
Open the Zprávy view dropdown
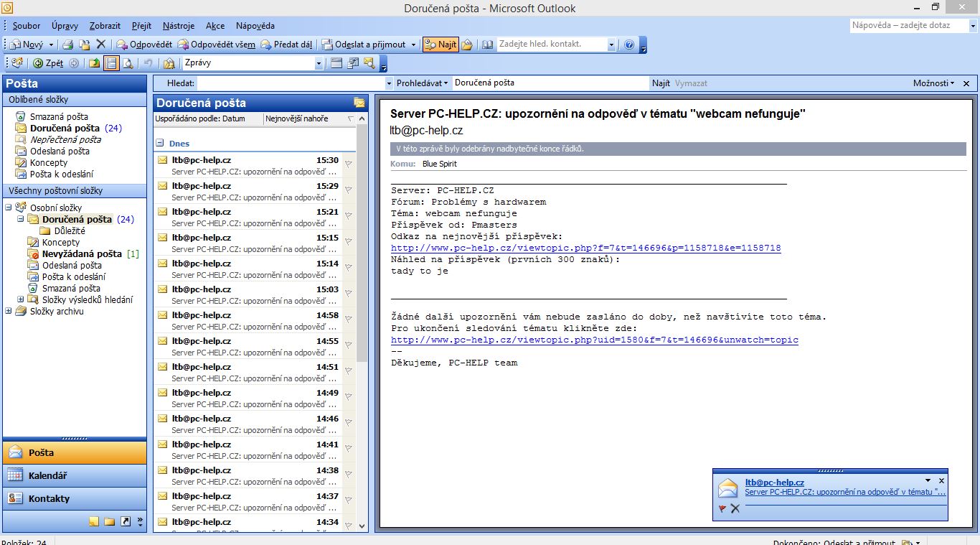coord(319,63)
